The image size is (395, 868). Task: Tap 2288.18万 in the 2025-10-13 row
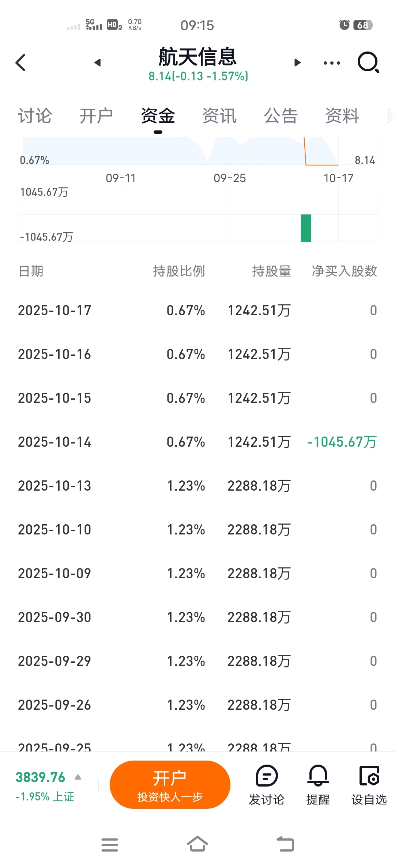[259, 486]
